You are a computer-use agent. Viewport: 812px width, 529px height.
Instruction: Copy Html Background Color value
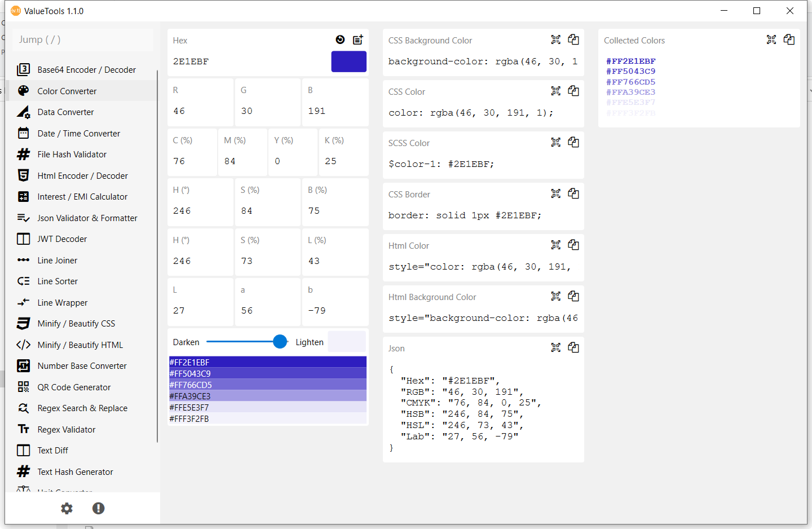(573, 296)
